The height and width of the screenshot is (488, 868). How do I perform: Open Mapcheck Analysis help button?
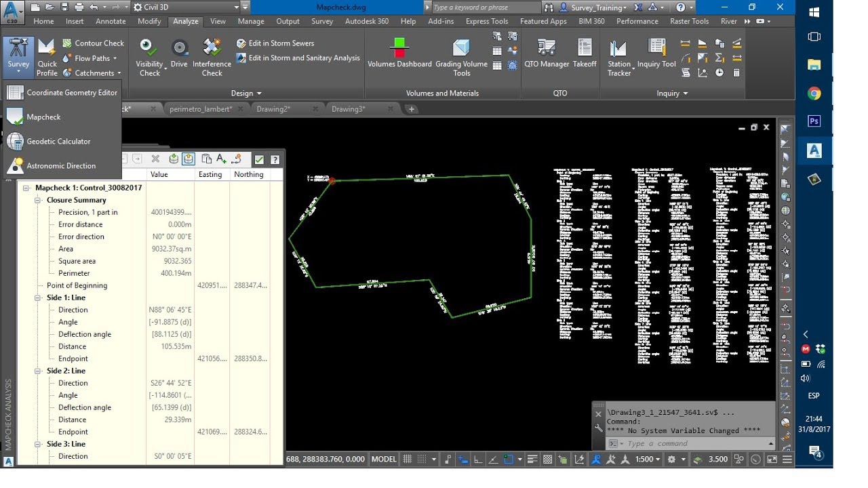[x=275, y=159]
